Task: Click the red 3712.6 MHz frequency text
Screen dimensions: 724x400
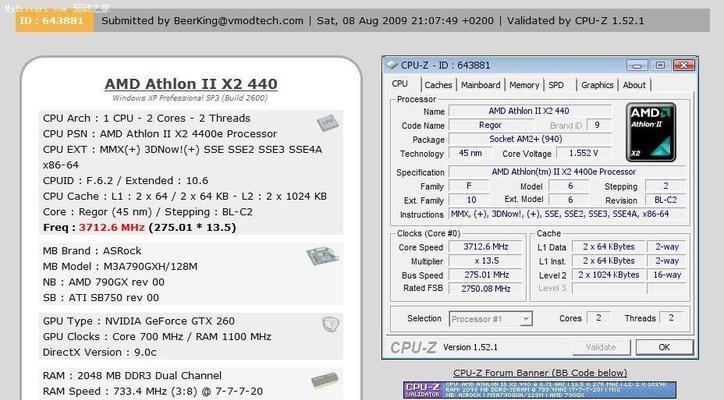Action: (x=112, y=228)
